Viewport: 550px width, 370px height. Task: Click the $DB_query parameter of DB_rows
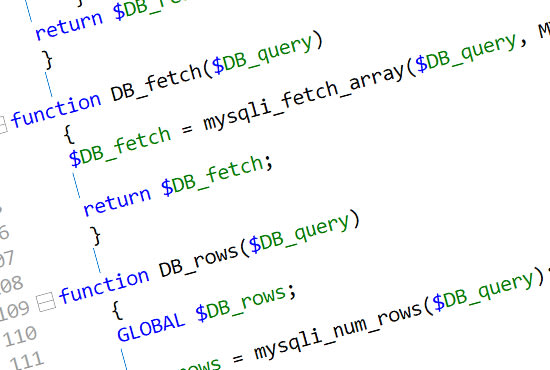(299, 233)
